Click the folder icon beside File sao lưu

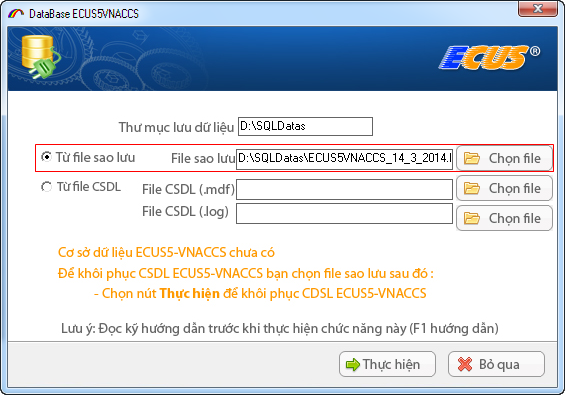[x=472, y=158]
